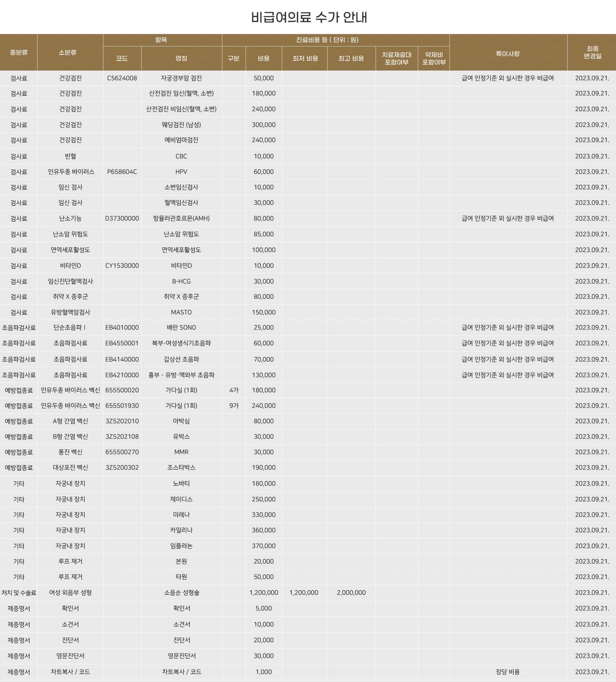This screenshot has width=616, height=682.
Task: Select the 아박심 vaccine cell
Action: [181, 421]
